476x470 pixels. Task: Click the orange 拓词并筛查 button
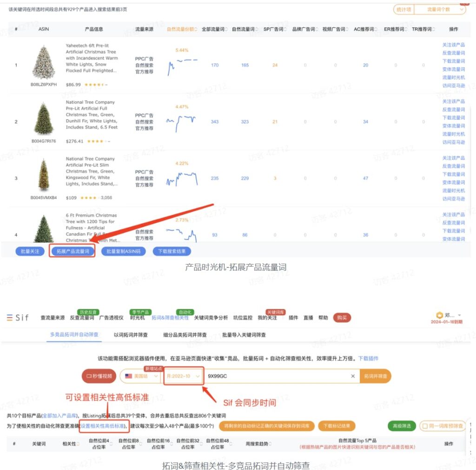click(375, 376)
